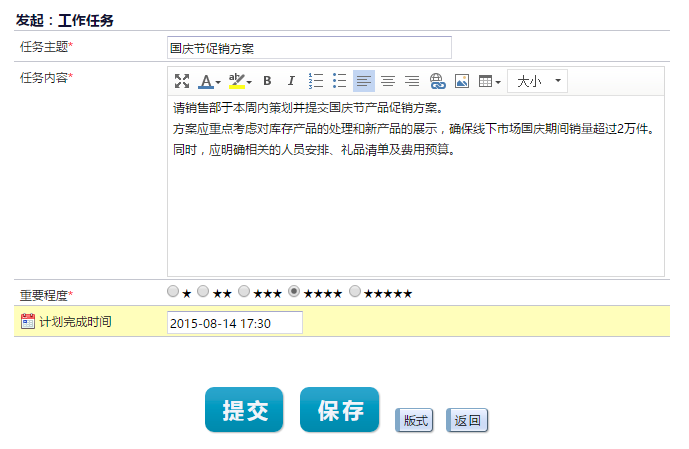The image size is (689, 449).
Task: Select three-star importance
Action: 244,291
